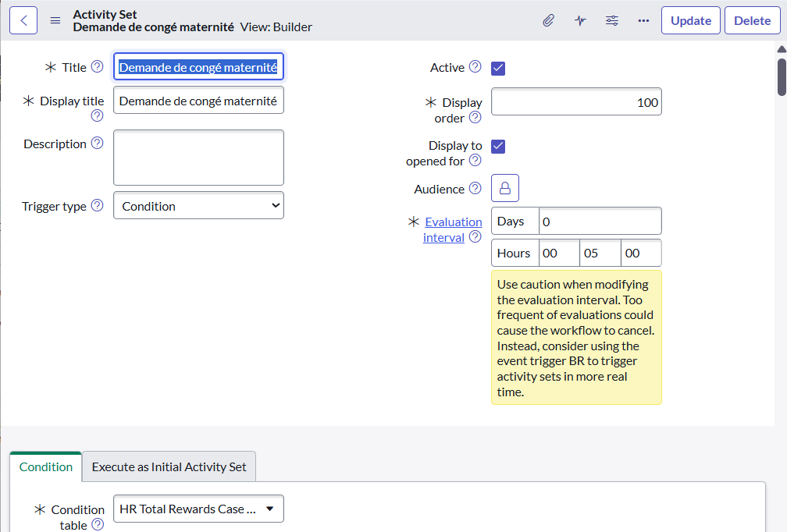Screen dimensions: 787x532
Task: Click the evaluation interval Days field
Action: coord(600,221)
